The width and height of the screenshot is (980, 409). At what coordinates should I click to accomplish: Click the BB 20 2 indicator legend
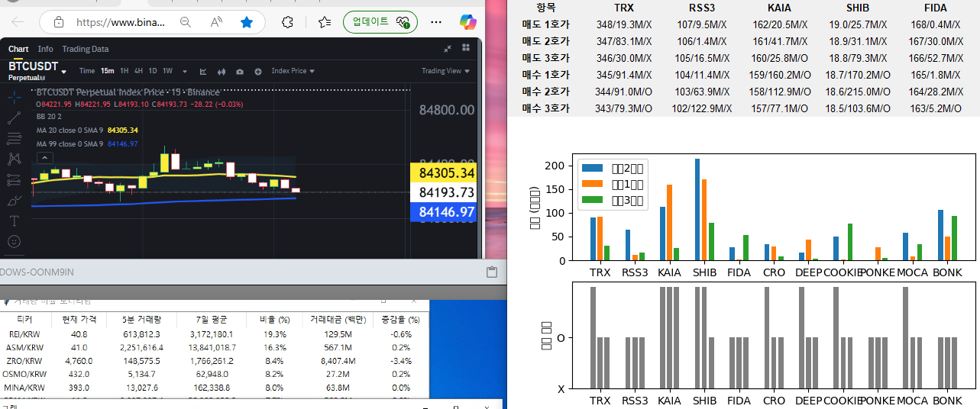click(49, 117)
